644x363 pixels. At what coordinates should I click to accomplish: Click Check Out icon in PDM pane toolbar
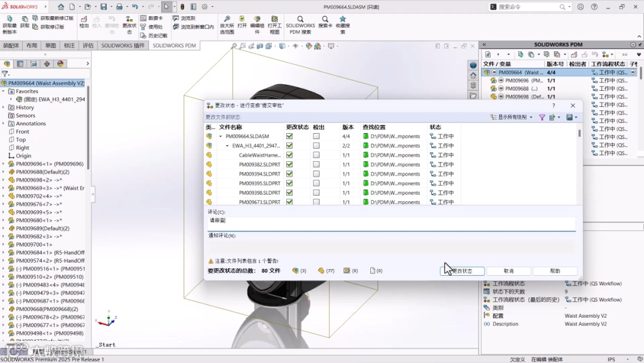click(x=574, y=54)
